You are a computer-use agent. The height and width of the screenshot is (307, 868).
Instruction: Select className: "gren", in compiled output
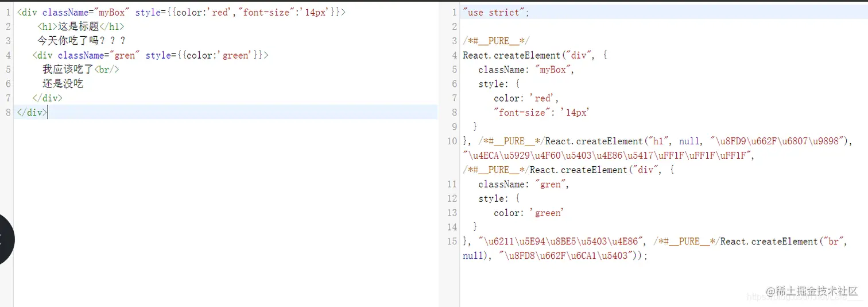(x=524, y=185)
